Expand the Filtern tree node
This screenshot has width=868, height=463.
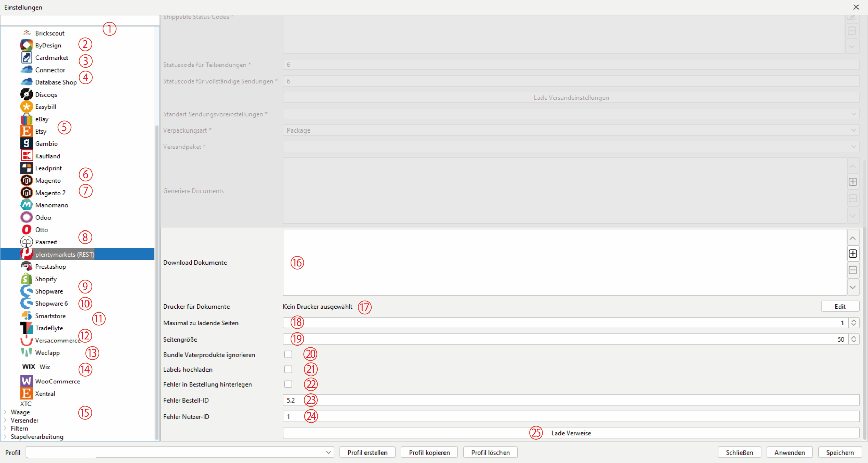click(x=5, y=428)
